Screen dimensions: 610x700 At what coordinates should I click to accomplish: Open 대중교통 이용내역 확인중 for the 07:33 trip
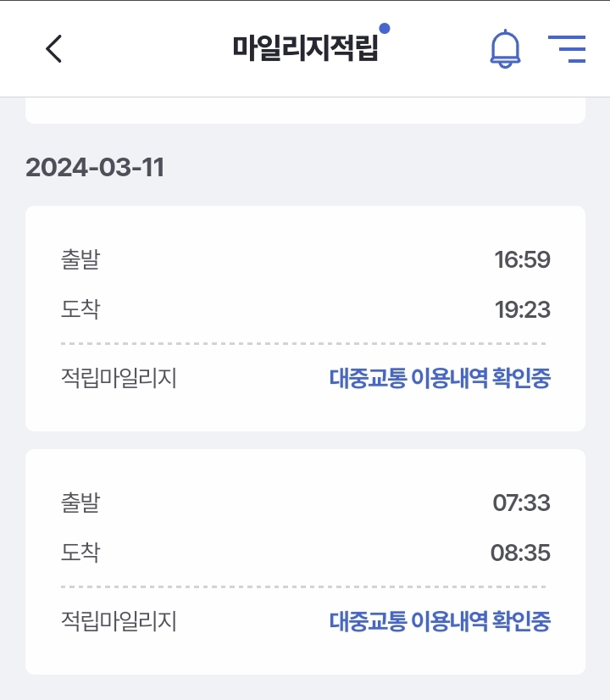[440, 622]
